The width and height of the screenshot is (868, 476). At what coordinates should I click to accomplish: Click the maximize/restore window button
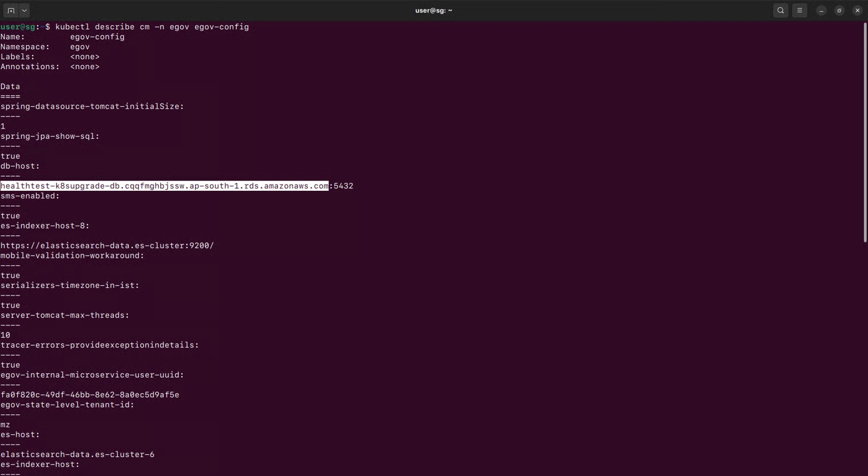pyautogui.click(x=839, y=10)
